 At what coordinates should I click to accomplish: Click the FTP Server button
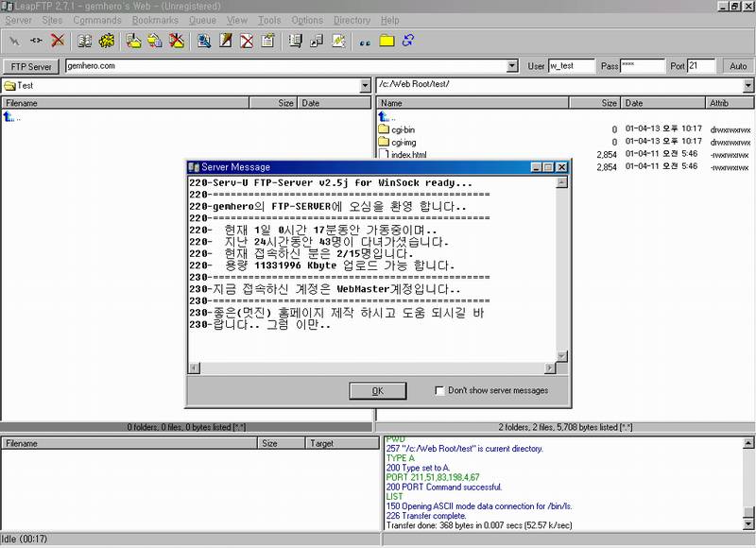(x=31, y=66)
